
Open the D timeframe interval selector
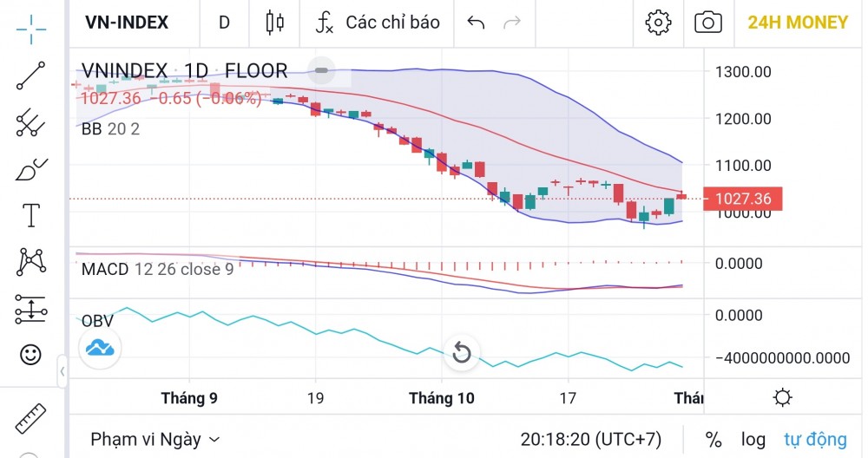coord(224,23)
